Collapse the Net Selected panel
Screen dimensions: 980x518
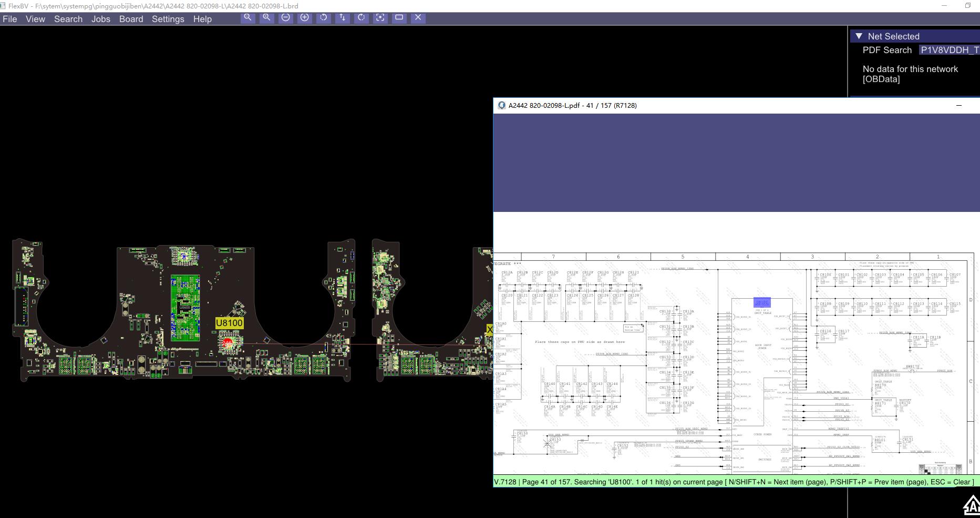pos(859,36)
